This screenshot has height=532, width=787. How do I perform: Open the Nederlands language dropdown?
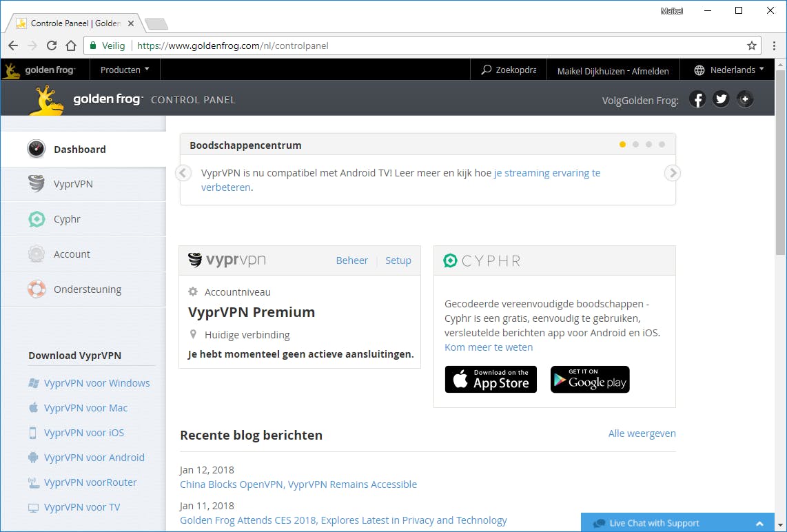[x=729, y=70]
